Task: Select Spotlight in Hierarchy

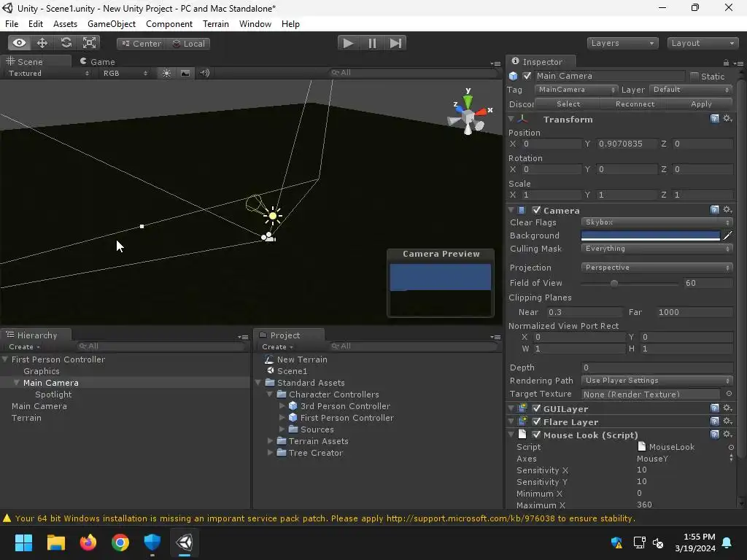Action: point(53,394)
